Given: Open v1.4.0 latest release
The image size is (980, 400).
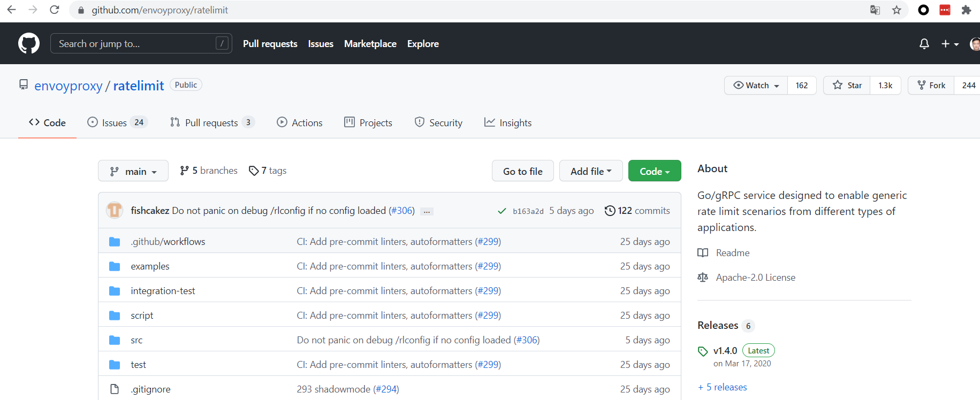Looking at the screenshot, I should pyautogui.click(x=725, y=351).
